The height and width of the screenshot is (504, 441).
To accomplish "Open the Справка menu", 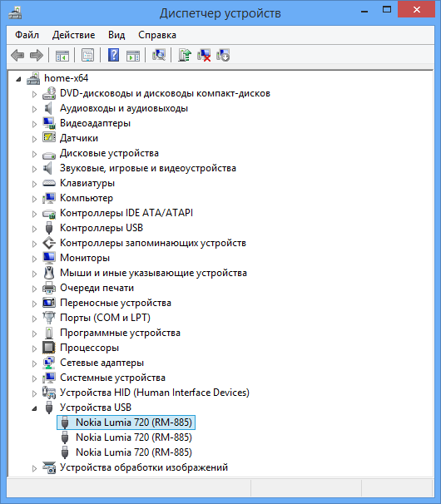I will pos(157,35).
